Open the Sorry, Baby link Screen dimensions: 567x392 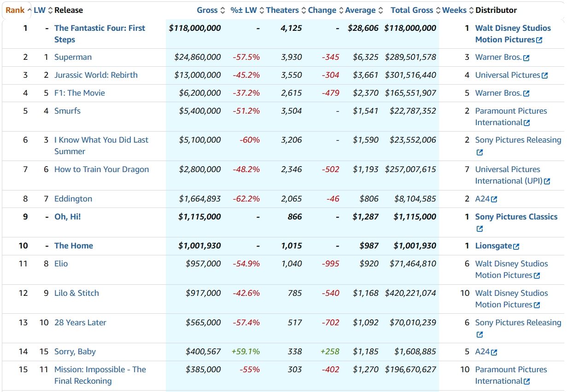pyautogui.click(x=75, y=352)
